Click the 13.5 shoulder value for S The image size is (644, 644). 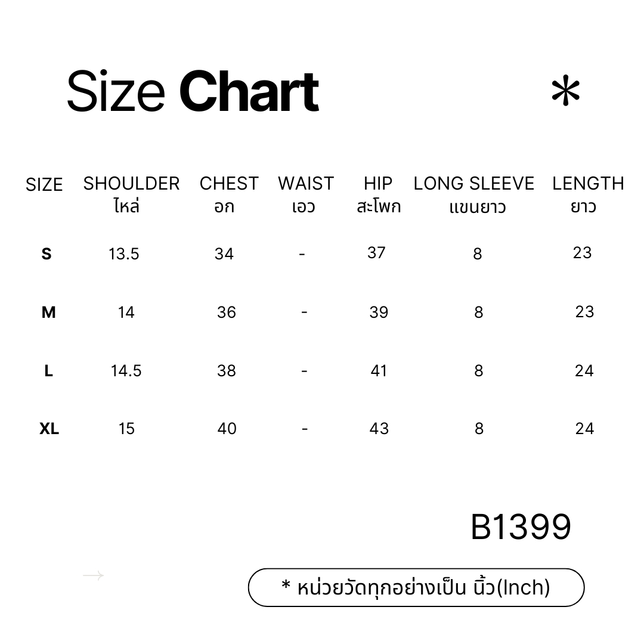coord(123,254)
